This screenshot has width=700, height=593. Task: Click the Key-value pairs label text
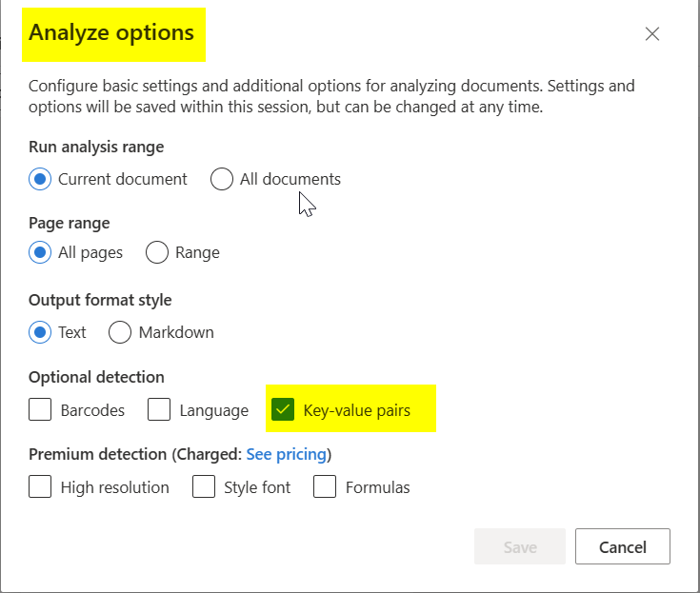(x=357, y=410)
